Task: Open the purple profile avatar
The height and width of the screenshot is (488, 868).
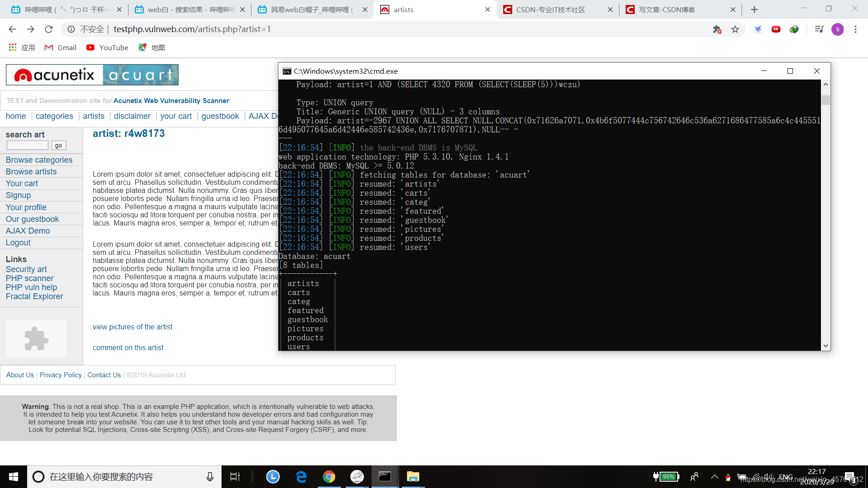Action: 837,29
